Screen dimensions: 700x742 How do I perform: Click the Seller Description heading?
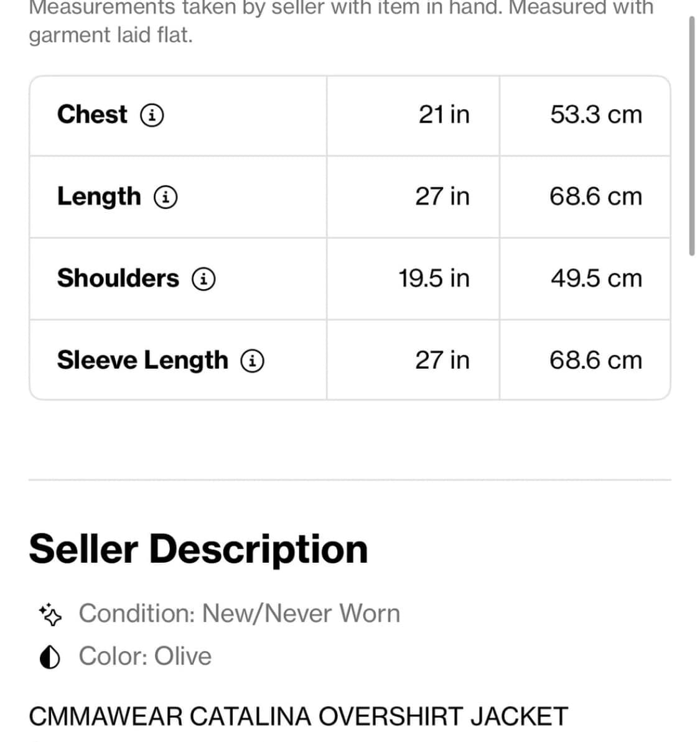pos(198,549)
